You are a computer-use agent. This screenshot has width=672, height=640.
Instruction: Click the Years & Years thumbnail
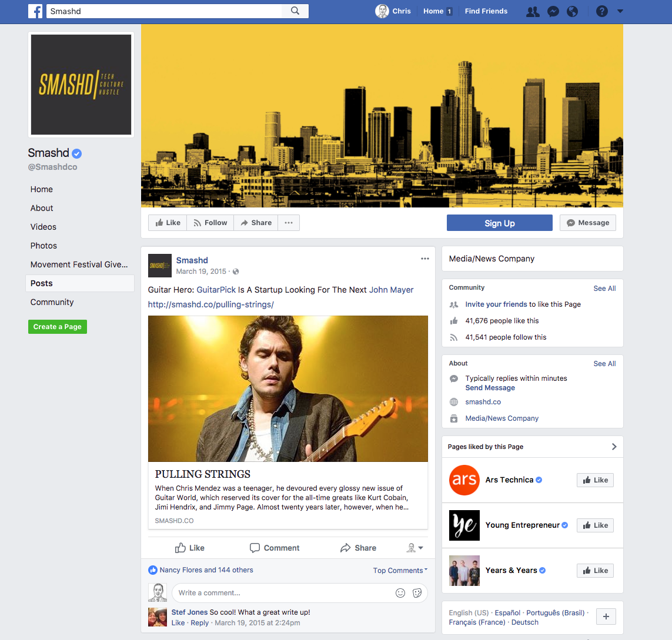pyautogui.click(x=464, y=571)
